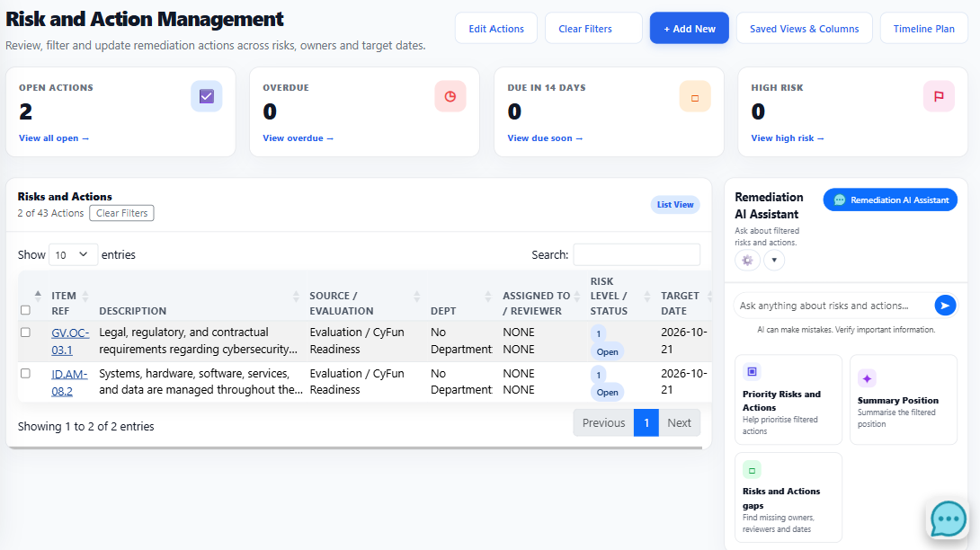Expand the AI assistant dropdown arrow
Screen dimensions: 980x550
pos(774,260)
